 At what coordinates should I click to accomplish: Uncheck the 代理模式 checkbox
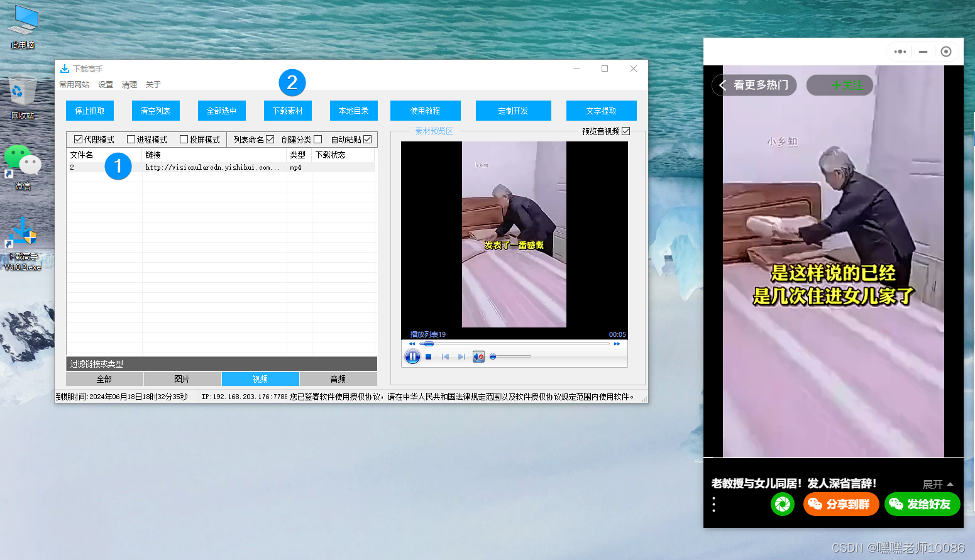pyautogui.click(x=79, y=140)
